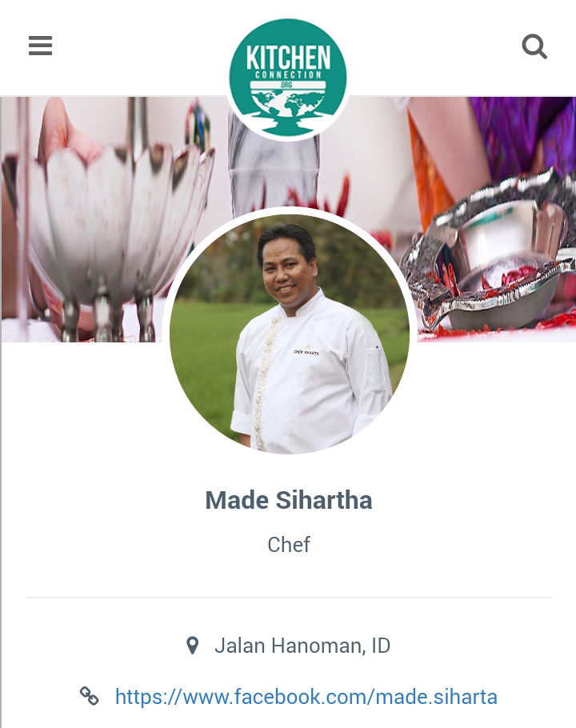Click the KITCHEN word in the logo

288,58
